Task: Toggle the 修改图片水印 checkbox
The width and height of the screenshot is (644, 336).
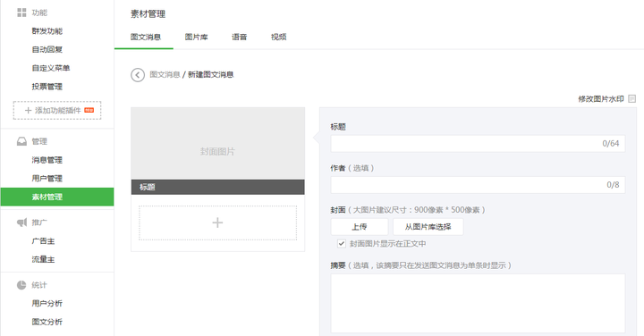Action: pyautogui.click(x=632, y=99)
